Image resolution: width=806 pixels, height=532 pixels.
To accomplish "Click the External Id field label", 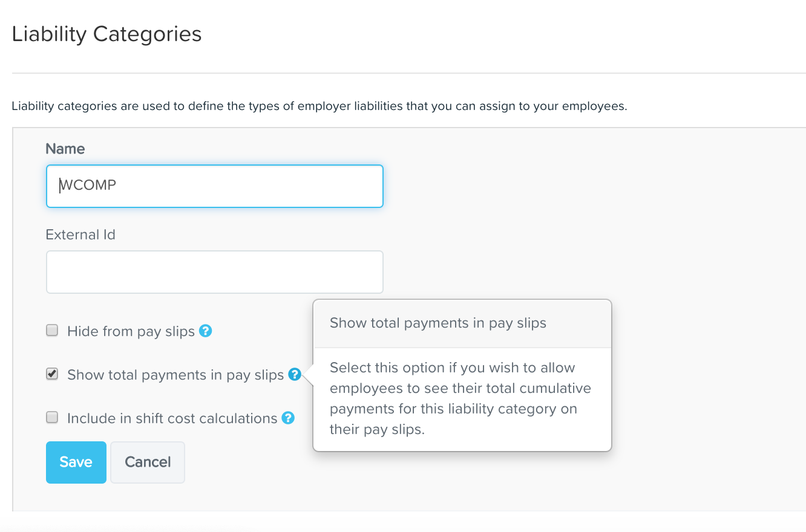I will tap(80, 235).
